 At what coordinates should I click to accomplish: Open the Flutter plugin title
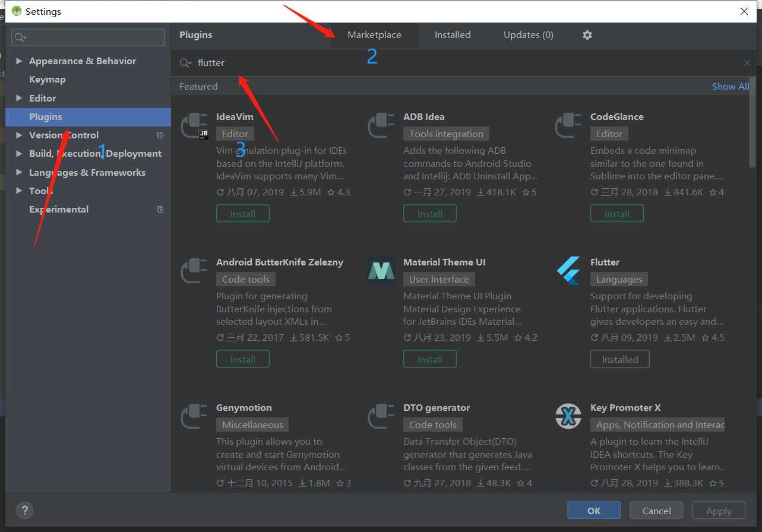605,262
